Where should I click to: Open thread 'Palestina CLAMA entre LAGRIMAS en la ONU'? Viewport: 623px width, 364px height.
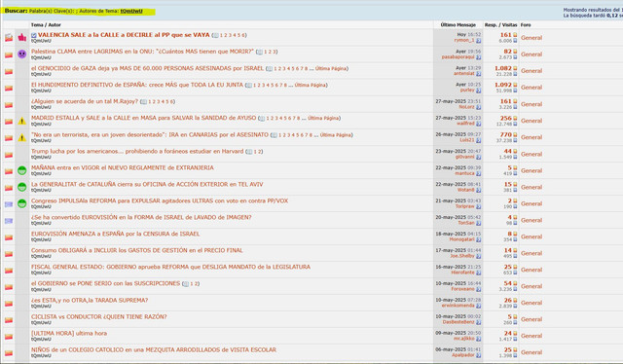(142, 52)
